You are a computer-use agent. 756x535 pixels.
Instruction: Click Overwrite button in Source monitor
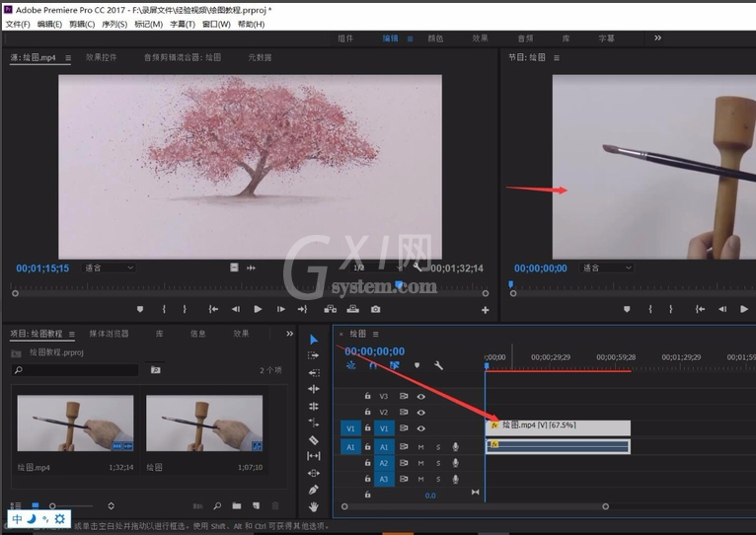pos(353,309)
